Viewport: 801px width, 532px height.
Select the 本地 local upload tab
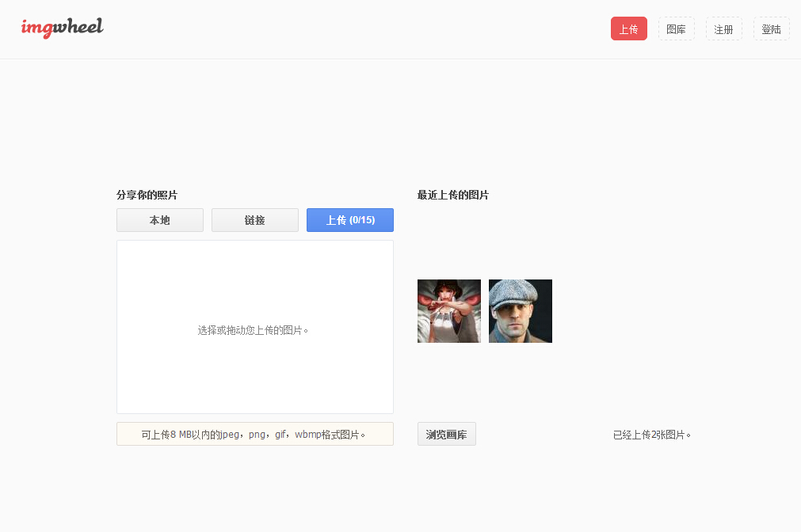pos(160,220)
